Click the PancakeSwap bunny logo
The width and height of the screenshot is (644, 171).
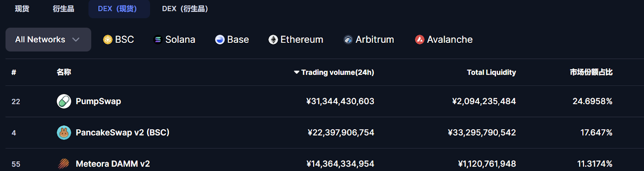[x=64, y=133]
